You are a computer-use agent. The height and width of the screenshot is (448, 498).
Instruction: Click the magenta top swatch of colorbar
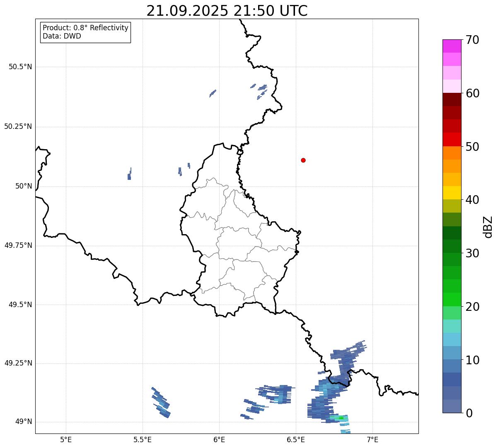coord(452,46)
